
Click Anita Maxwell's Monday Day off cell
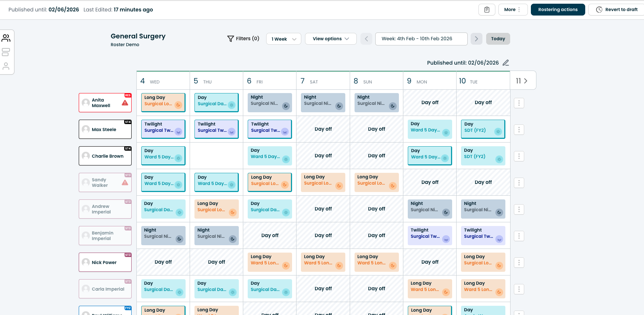[x=430, y=103]
